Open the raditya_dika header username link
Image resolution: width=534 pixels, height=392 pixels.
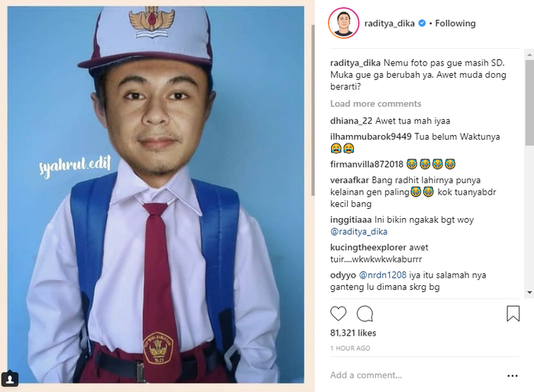(388, 24)
